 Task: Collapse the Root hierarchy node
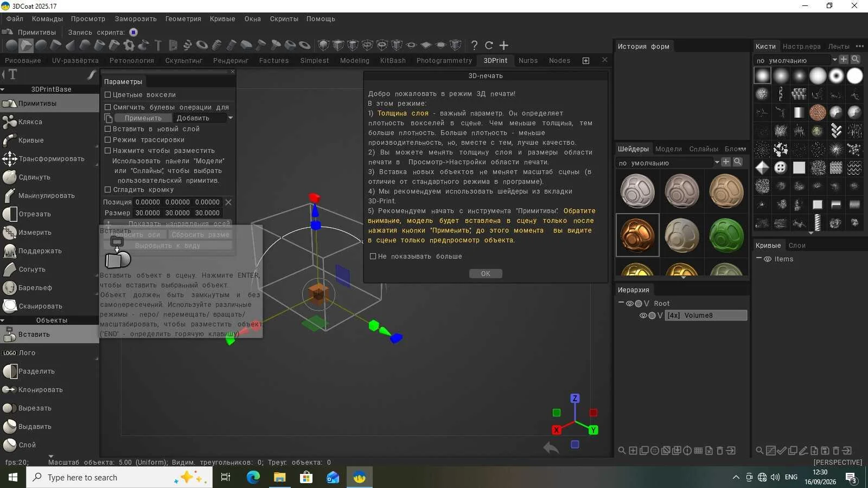[621, 303]
